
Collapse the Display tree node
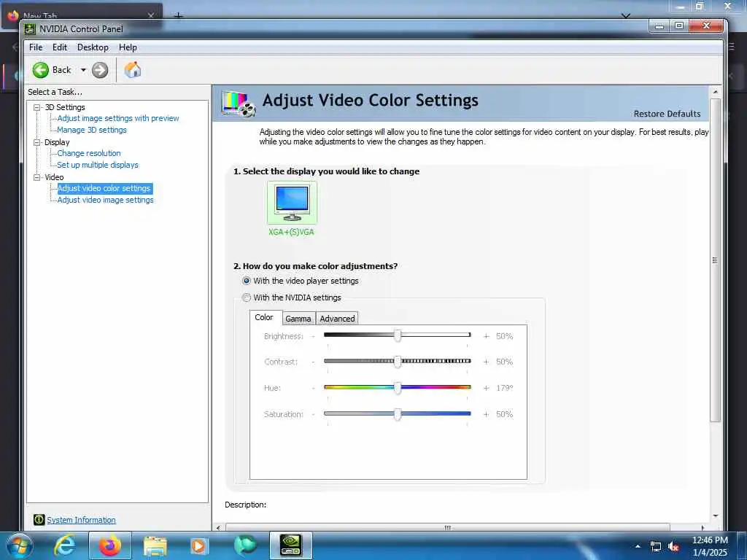tap(36, 142)
